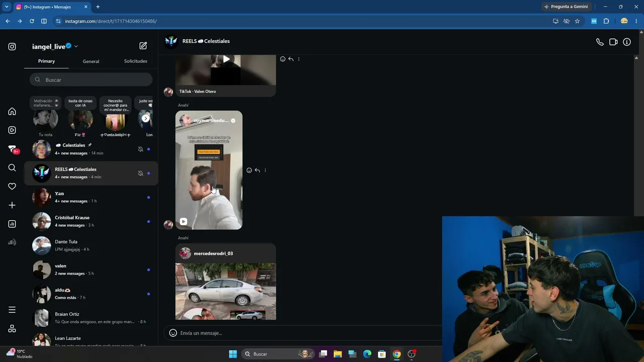The width and height of the screenshot is (644, 362).
Task: Bookmark this page with the star icon
Action: point(577,21)
